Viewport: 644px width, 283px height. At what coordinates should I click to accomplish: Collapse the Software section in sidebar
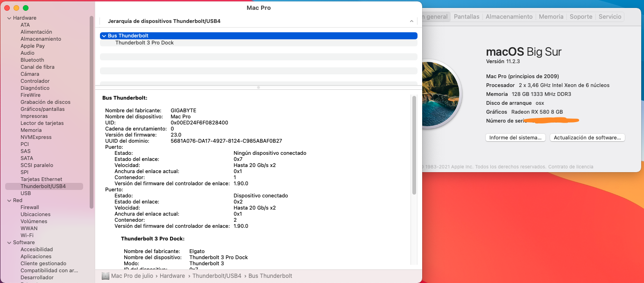(x=9, y=242)
